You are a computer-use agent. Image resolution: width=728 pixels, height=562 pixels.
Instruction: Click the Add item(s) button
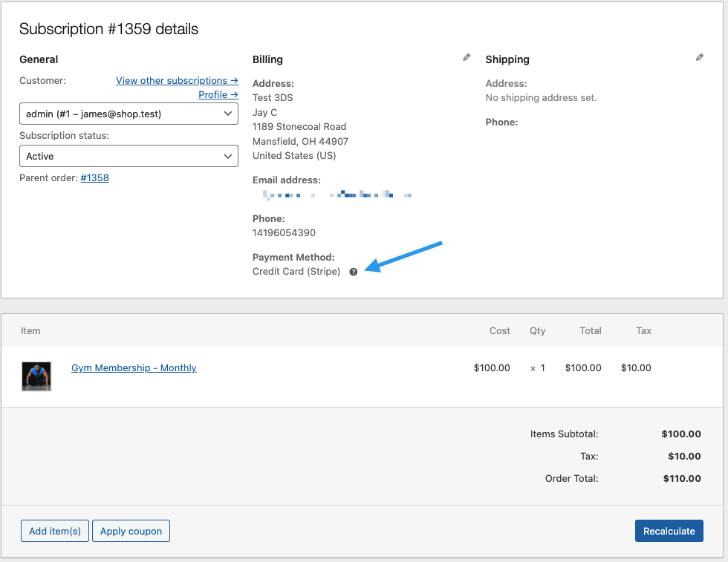pyautogui.click(x=54, y=531)
